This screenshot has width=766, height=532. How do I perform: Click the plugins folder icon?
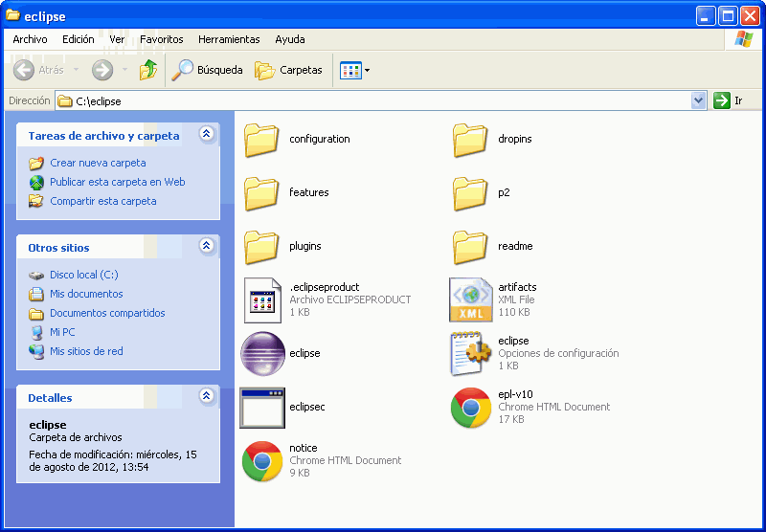point(262,246)
